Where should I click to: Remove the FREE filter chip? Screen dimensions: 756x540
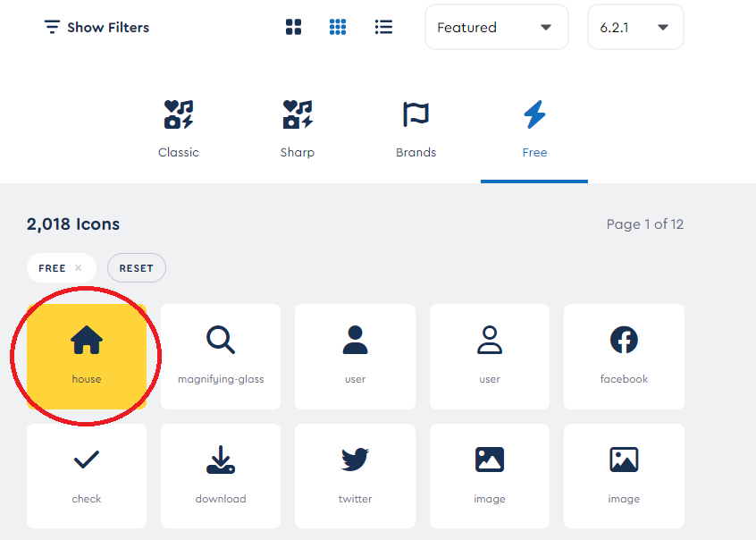tap(79, 268)
